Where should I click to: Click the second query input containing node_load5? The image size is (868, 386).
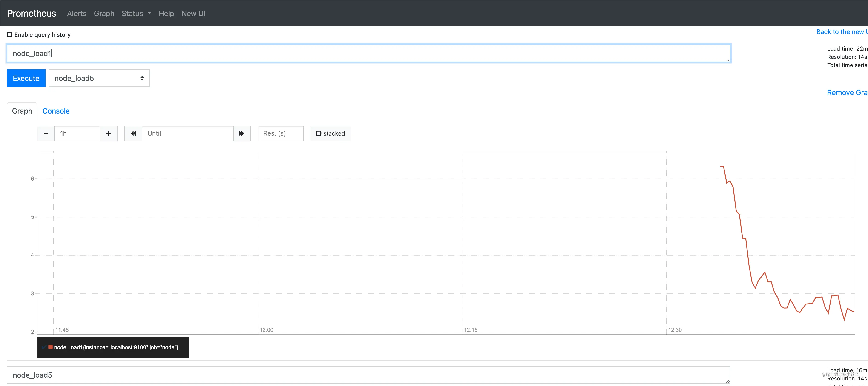coord(369,375)
